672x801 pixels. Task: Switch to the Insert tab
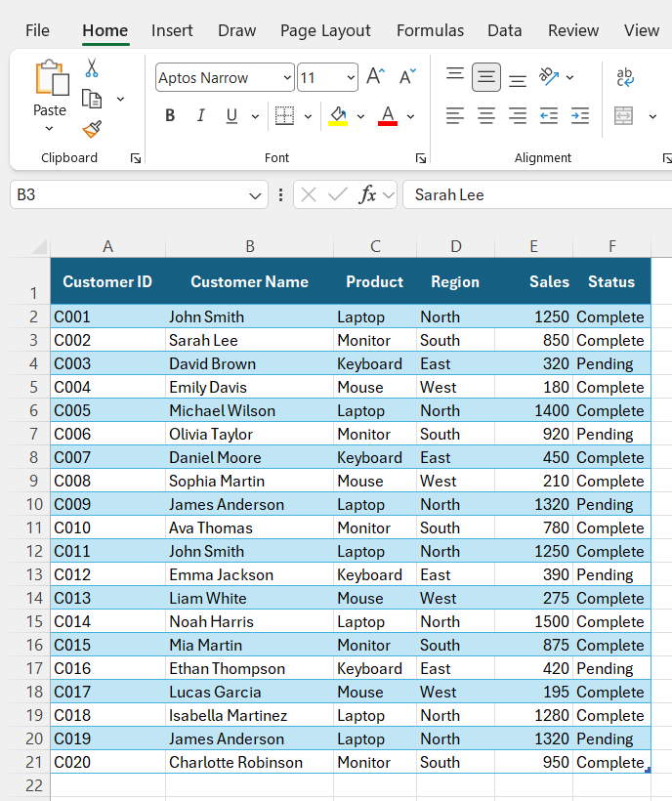pyautogui.click(x=172, y=30)
